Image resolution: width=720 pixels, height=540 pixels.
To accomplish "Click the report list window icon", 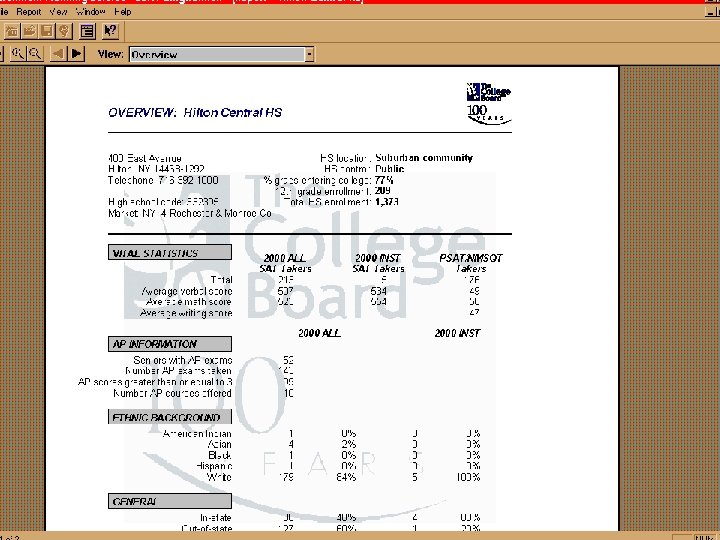I will coord(87,31).
